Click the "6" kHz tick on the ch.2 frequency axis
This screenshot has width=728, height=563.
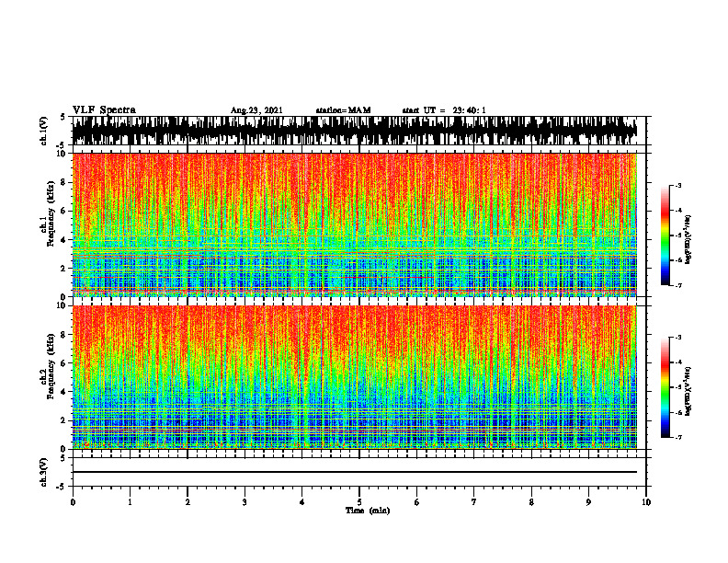(x=64, y=363)
